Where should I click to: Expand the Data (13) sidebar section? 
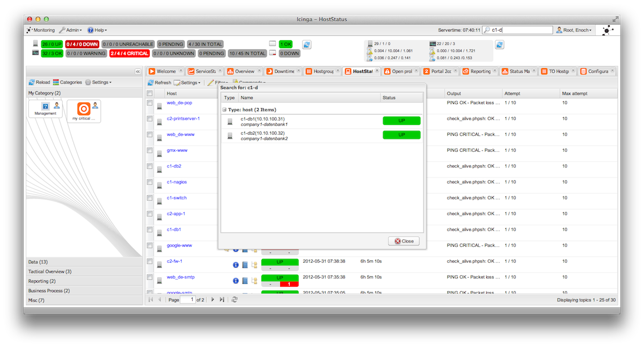click(38, 262)
